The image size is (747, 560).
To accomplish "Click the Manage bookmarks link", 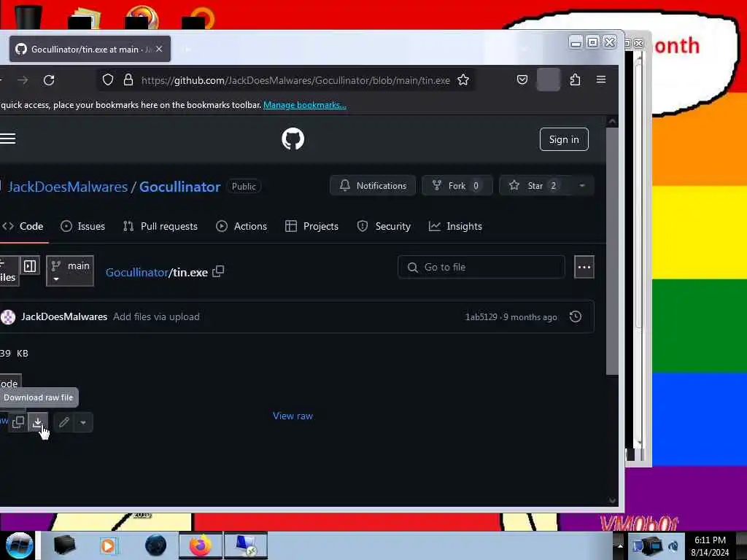I will (x=304, y=105).
